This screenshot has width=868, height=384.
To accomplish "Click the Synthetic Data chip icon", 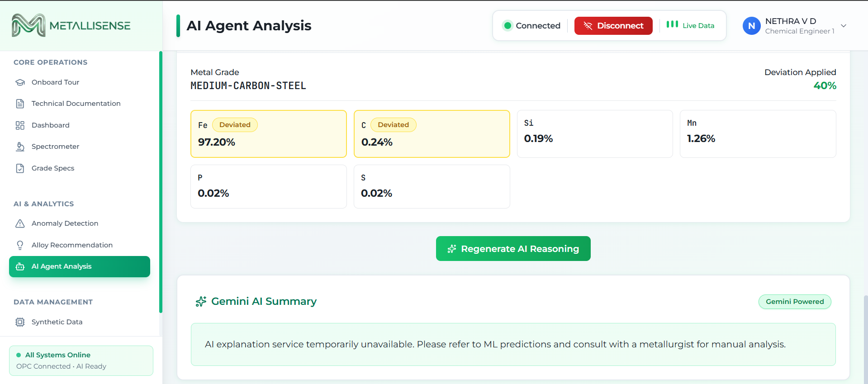I will (x=20, y=322).
